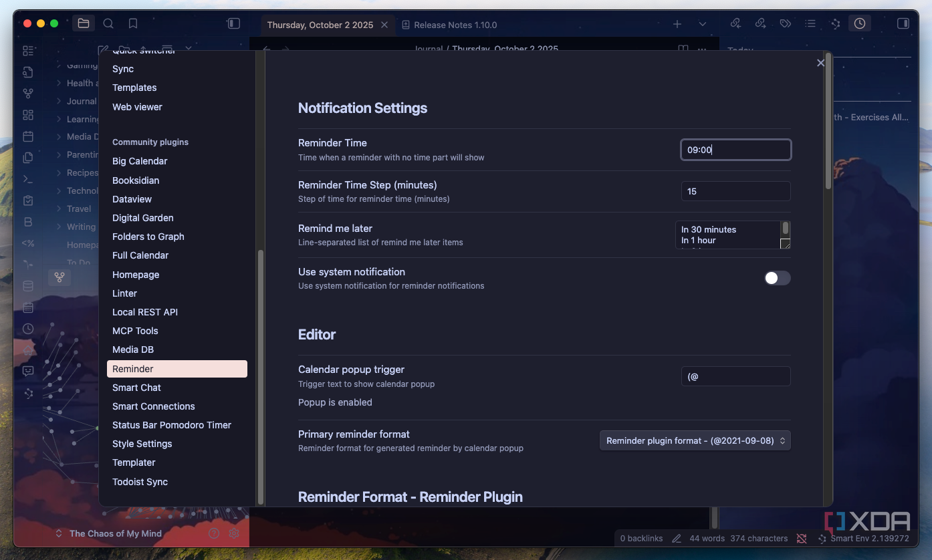Open the bookmarks pane icon
The image size is (932, 560).
(133, 23)
